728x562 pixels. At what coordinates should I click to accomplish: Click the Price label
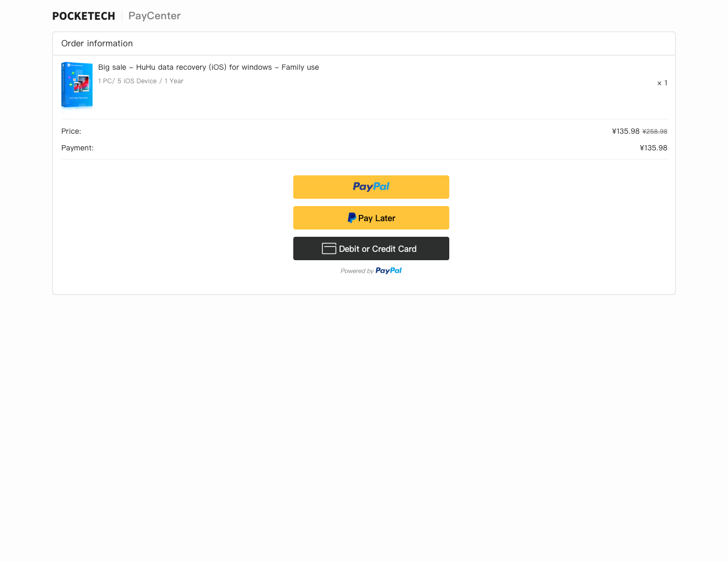click(x=71, y=132)
